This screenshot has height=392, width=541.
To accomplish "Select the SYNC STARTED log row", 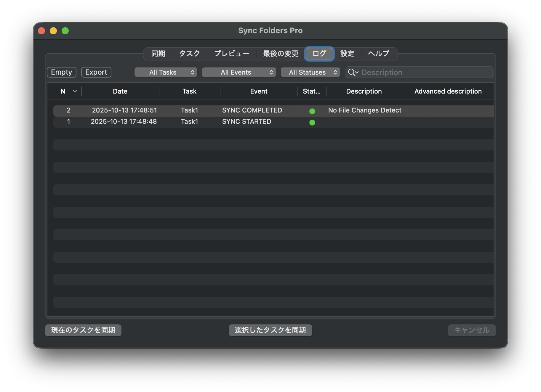I will [x=247, y=122].
